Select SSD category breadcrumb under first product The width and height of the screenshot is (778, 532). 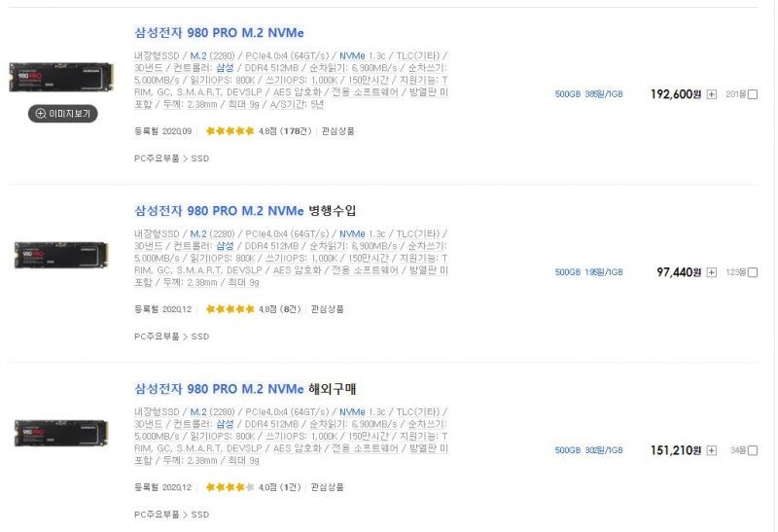coord(200,159)
